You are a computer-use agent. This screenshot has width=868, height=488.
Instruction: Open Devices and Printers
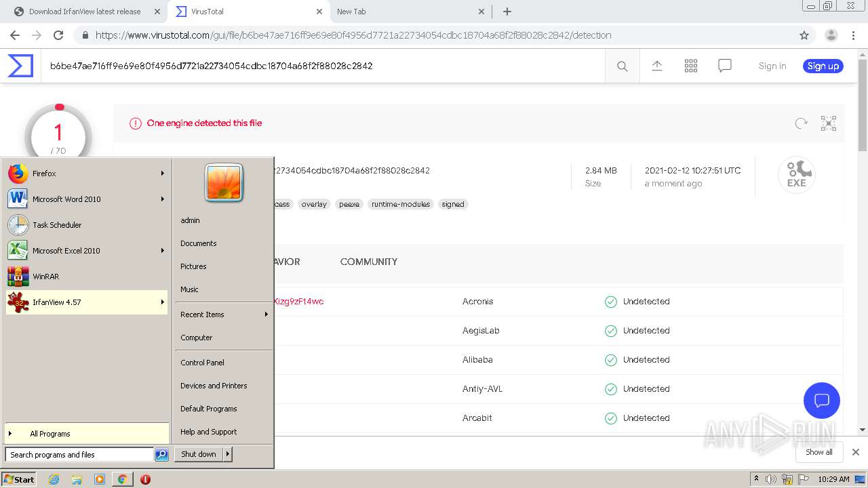[214, 386]
